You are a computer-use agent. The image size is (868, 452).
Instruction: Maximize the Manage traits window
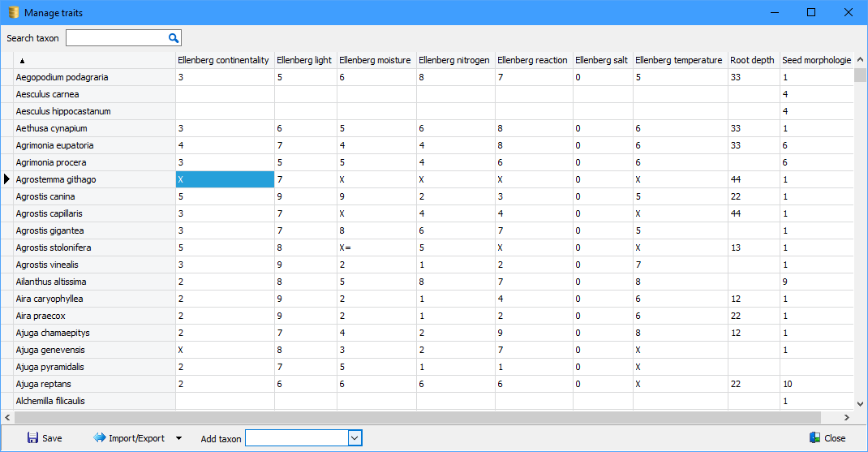tap(810, 13)
